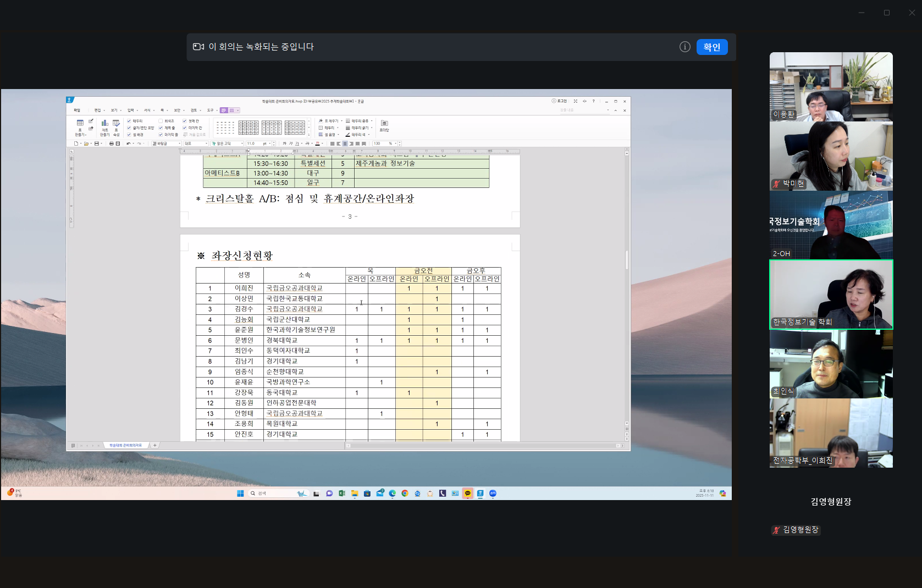Click the undo arrow icon

point(129,143)
